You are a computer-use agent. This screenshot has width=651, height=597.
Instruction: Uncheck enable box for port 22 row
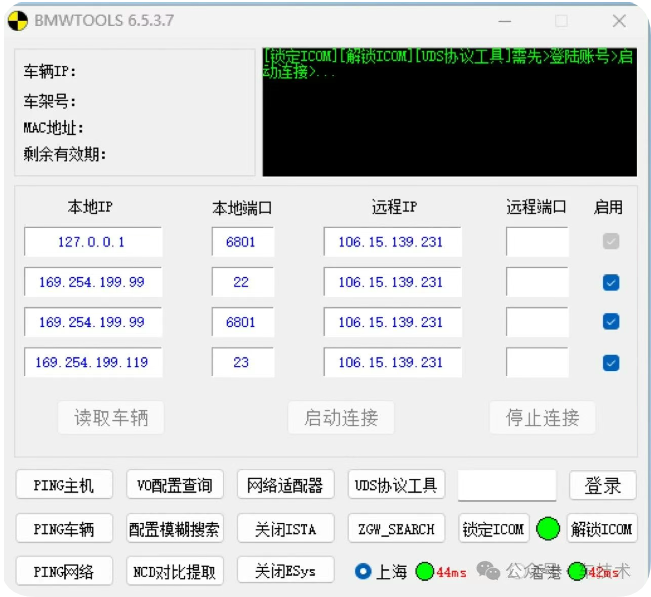coord(611,283)
